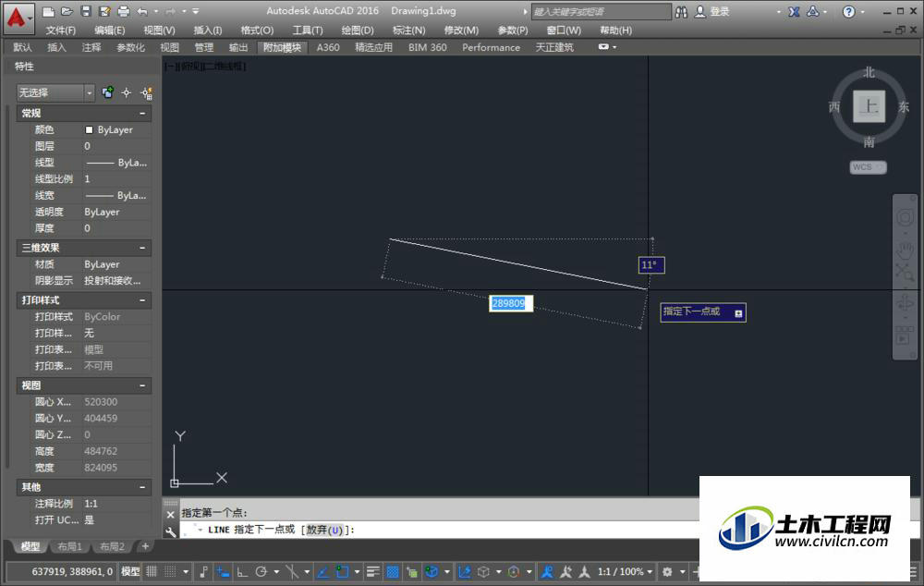
Task: Open the 编辑(E) menu
Action: tap(110, 31)
